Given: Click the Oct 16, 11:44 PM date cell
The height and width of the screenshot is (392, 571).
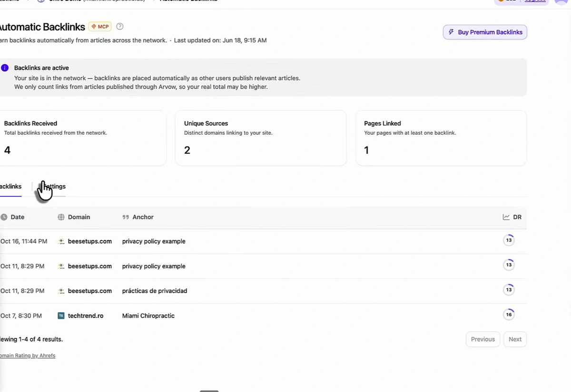Looking at the screenshot, I should [24, 241].
